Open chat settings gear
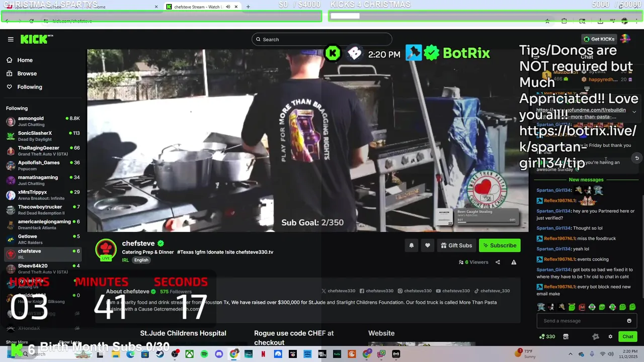Screen dimensions: 644x362 (610, 336)
